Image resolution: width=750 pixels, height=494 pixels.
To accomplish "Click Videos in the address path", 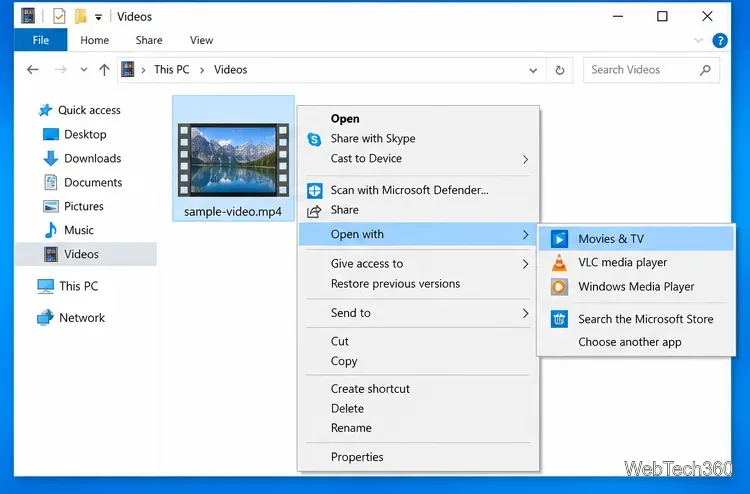I will (x=231, y=70).
